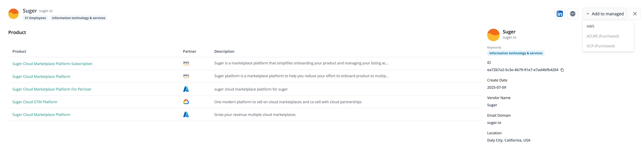Screen dimensions: 644x152
Task: Open the Suger Cloud GTM Platform product
Action: (x=35, y=102)
